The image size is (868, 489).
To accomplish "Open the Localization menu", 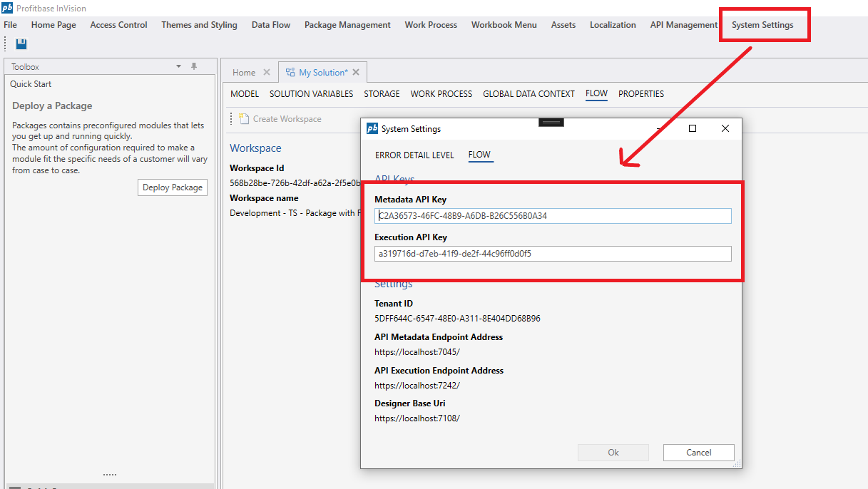I will click(613, 25).
